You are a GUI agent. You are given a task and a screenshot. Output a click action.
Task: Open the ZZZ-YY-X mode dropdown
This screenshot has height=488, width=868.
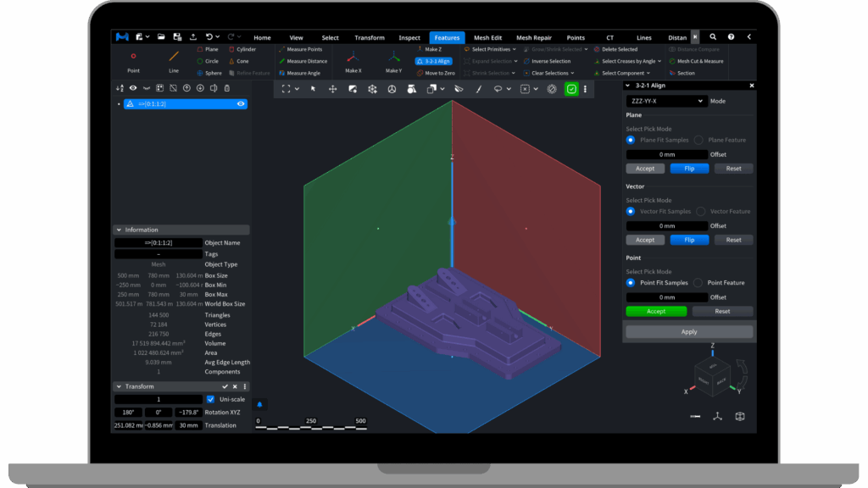coord(665,101)
